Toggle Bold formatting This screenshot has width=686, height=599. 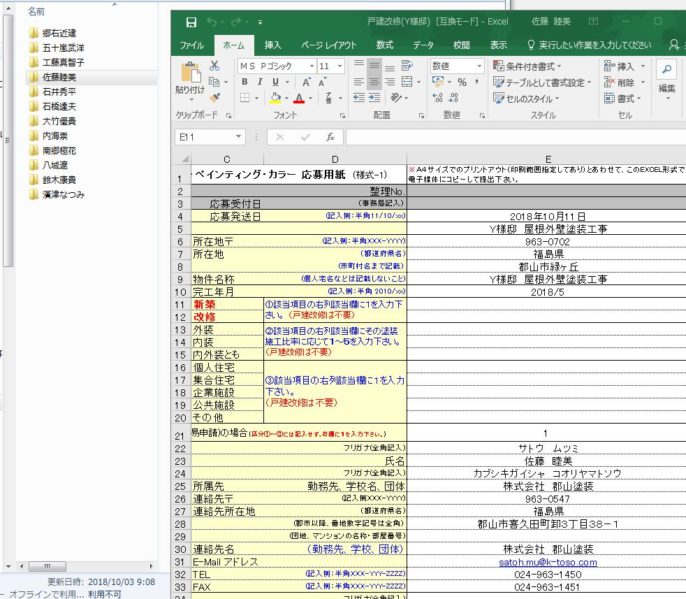coord(245,82)
